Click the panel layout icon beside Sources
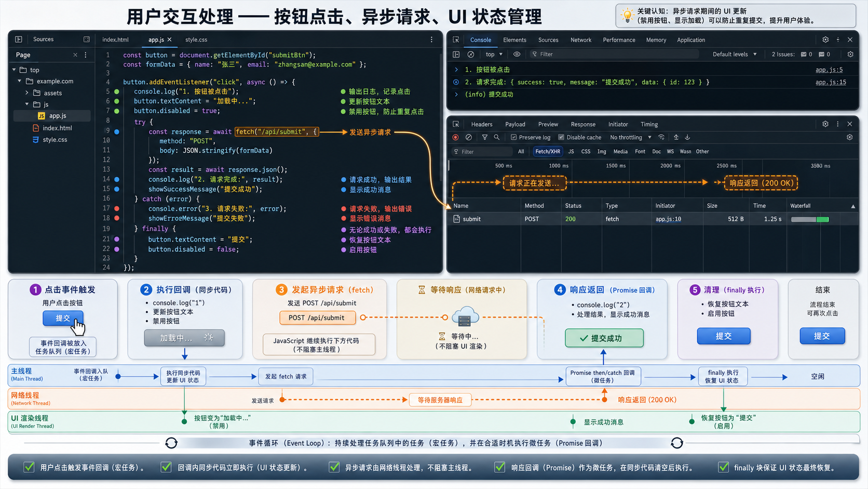The width and height of the screenshot is (868, 489). [x=87, y=39]
